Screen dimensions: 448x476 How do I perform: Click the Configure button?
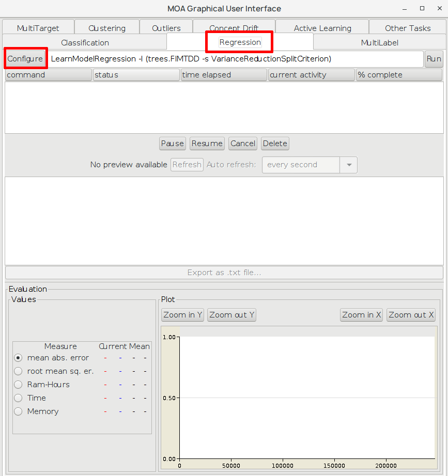pyautogui.click(x=25, y=59)
